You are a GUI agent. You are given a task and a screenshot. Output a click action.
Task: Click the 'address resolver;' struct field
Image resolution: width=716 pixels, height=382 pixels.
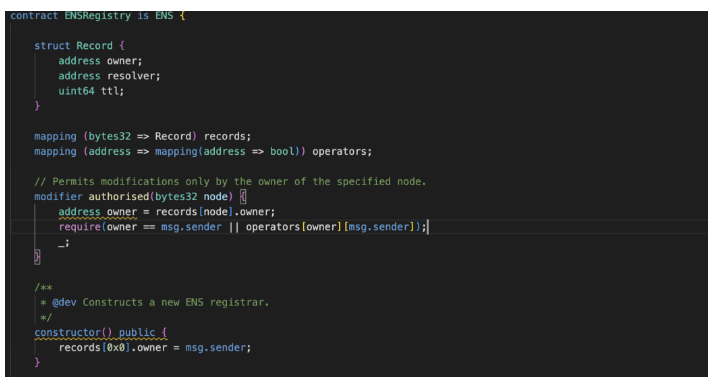[110, 76]
